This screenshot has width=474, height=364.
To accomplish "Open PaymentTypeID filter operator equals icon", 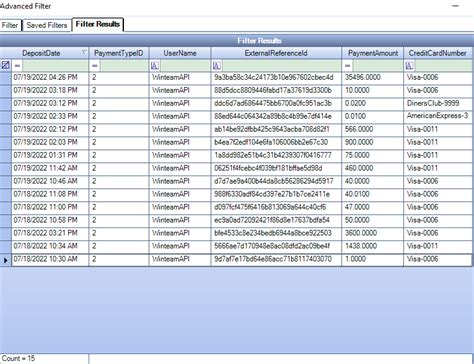I will tap(95, 65).
